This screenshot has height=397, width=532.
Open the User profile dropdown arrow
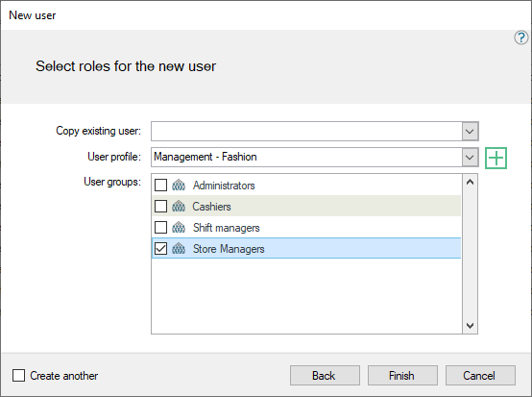coord(470,158)
